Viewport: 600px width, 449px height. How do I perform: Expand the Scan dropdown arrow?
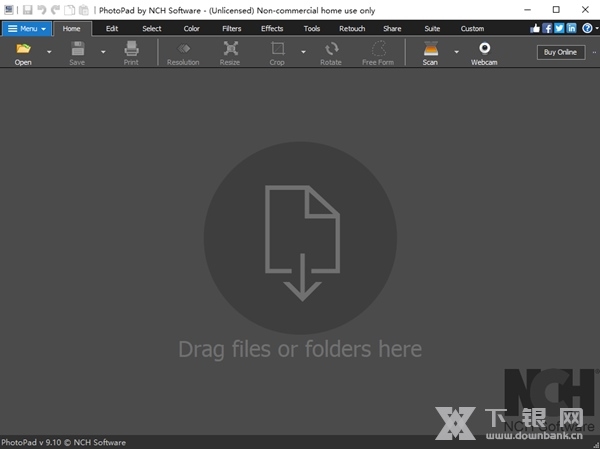(x=456, y=52)
